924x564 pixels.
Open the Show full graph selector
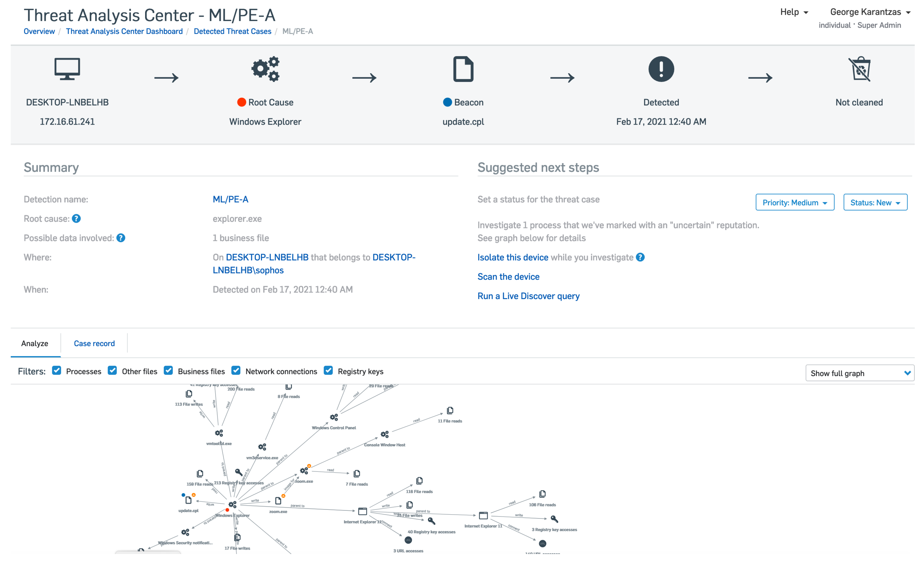coord(860,373)
